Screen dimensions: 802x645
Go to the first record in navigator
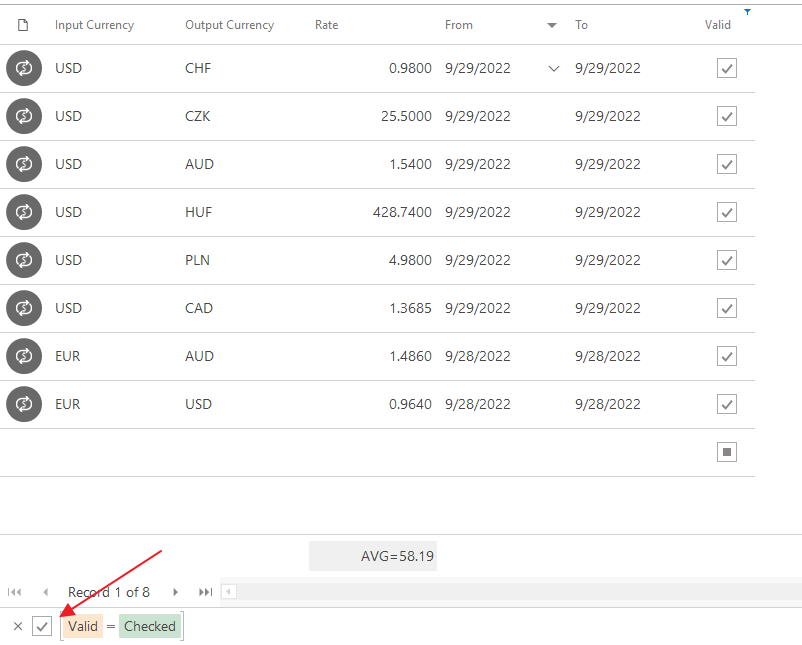point(15,592)
